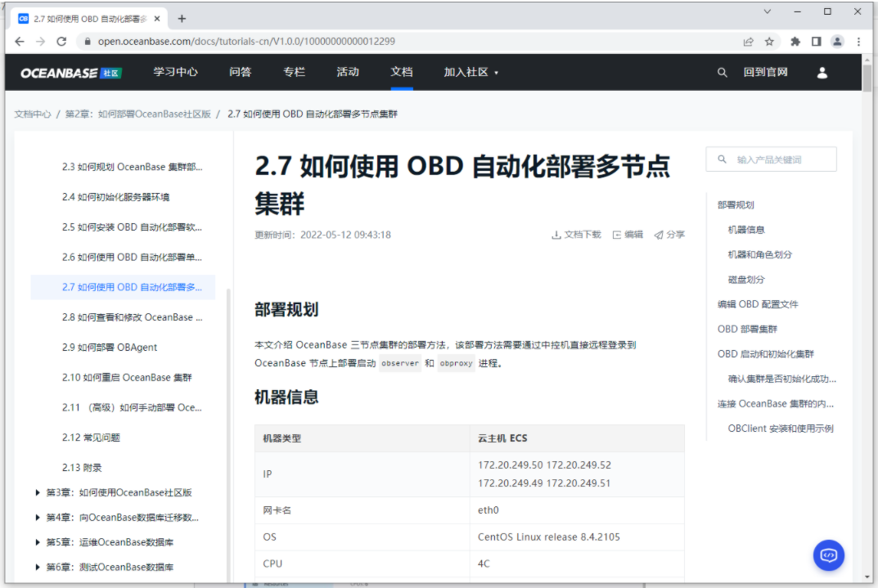Open the Chrome three-dot menu
The height and width of the screenshot is (588, 878).
tap(858, 42)
